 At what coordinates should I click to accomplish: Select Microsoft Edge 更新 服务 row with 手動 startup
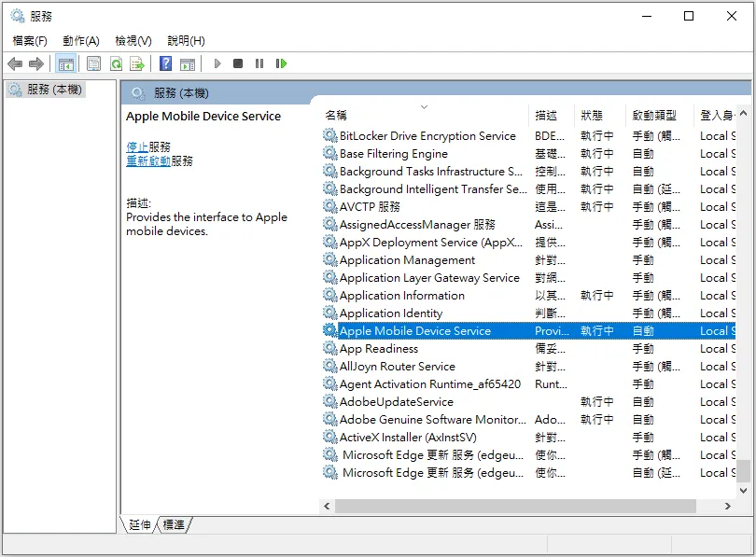click(529, 455)
